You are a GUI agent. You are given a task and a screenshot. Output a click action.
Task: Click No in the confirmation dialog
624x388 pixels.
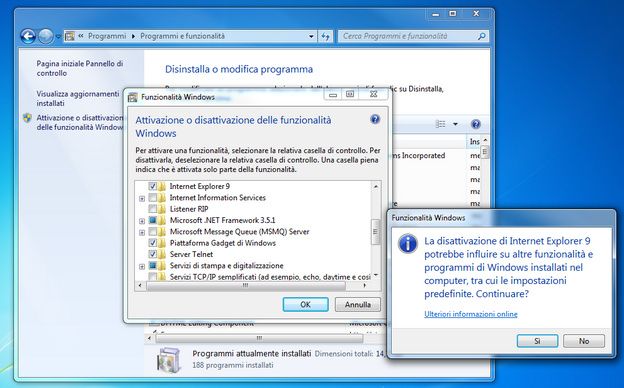(x=584, y=341)
